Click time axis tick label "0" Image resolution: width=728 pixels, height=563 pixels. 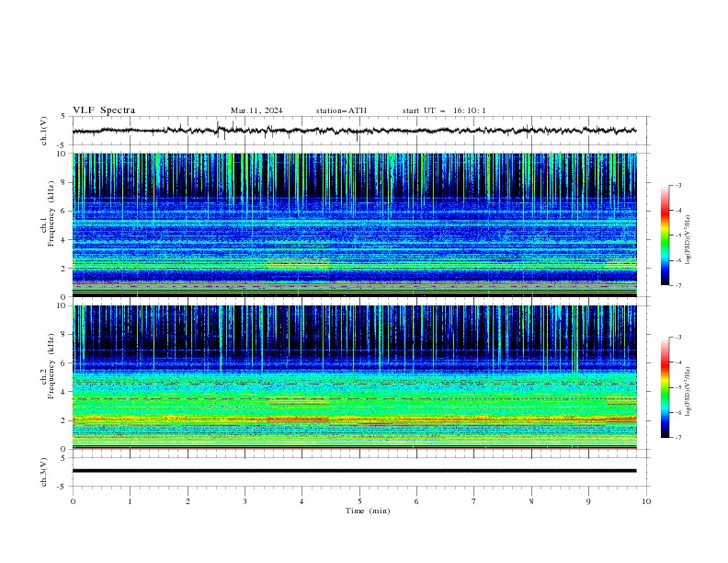73,501
